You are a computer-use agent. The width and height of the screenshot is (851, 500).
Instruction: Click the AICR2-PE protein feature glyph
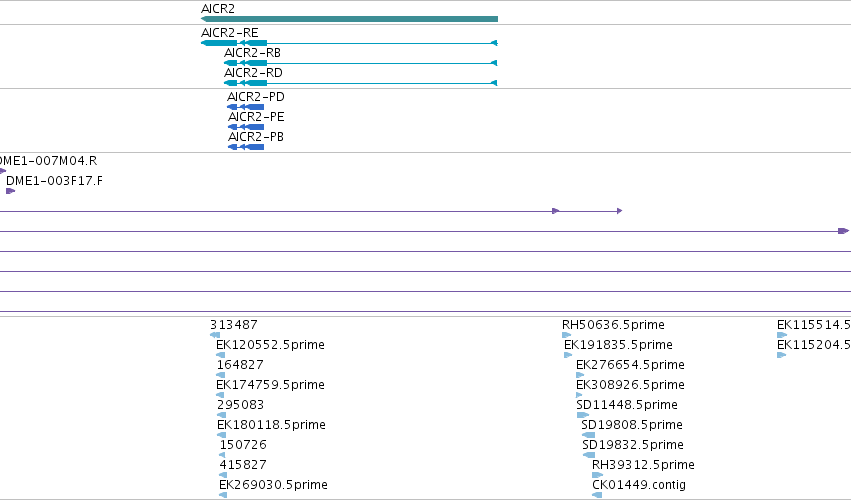coord(246,127)
